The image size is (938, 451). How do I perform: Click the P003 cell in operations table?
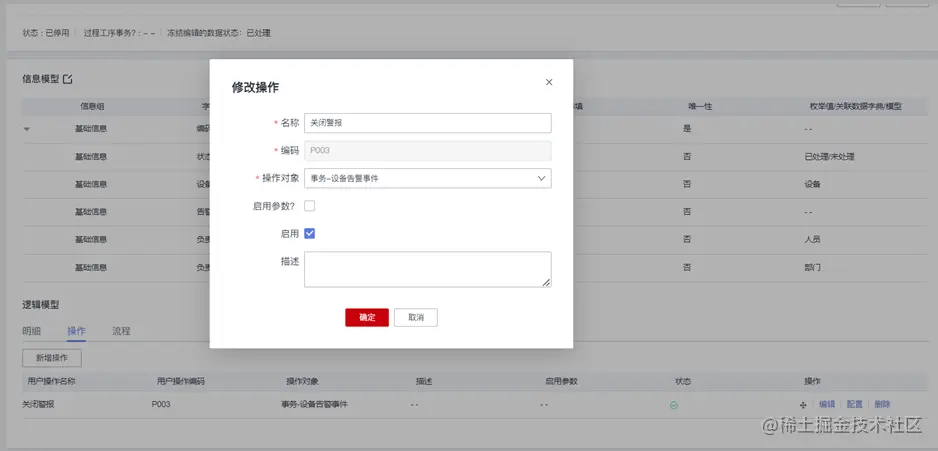(161, 404)
